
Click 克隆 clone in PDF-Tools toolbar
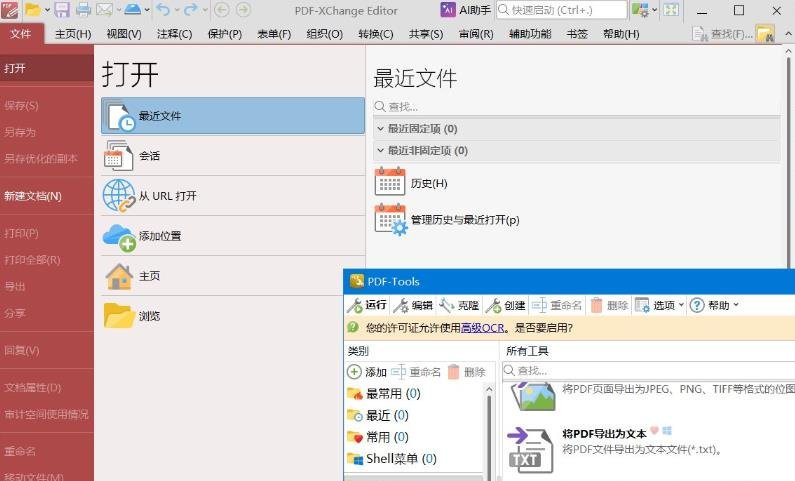459,305
